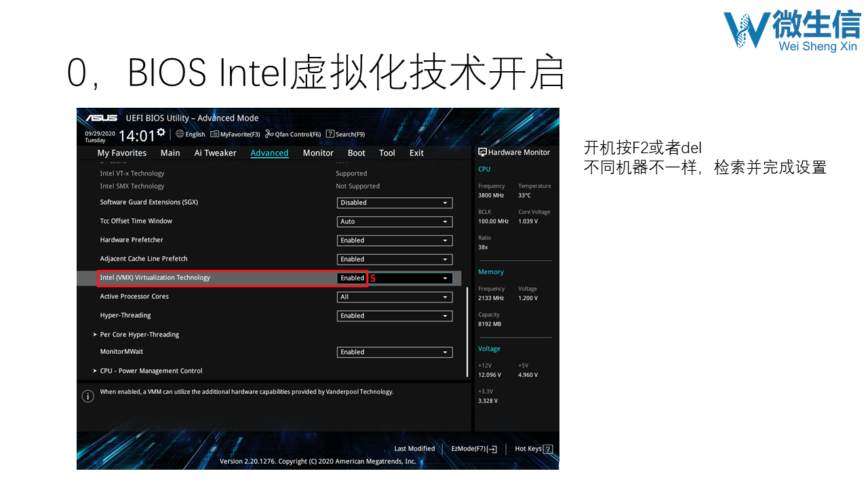Open the Hyper-Threading dropdown
Viewport: 868px width, 488px height.
[395, 316]
